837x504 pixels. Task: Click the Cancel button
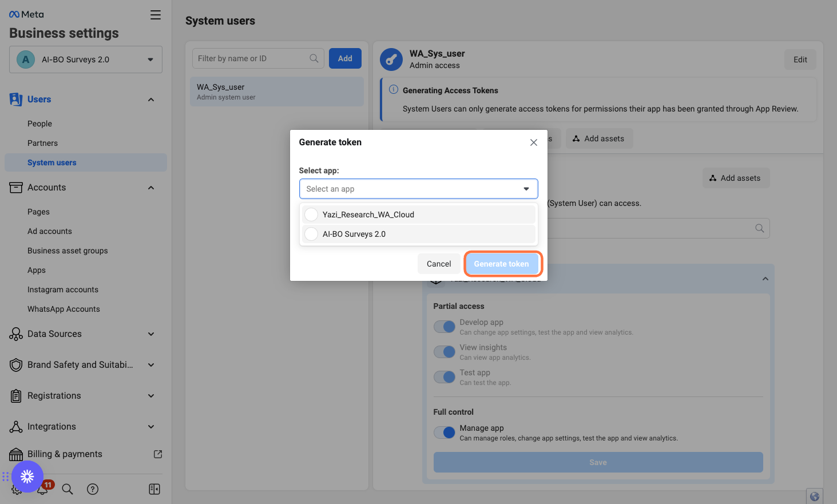click(439, 264)
